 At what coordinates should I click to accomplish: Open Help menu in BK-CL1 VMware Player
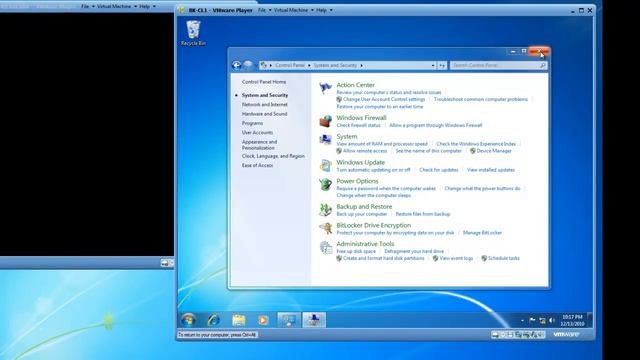(x=324, y=10)
